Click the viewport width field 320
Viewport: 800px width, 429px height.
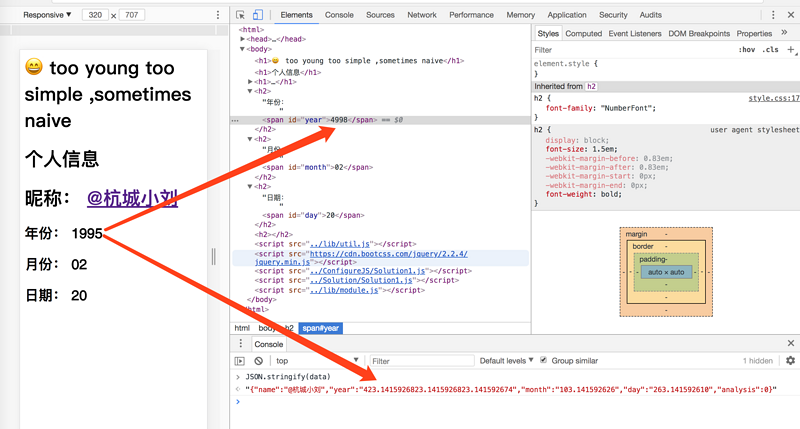tap(95, 15)
